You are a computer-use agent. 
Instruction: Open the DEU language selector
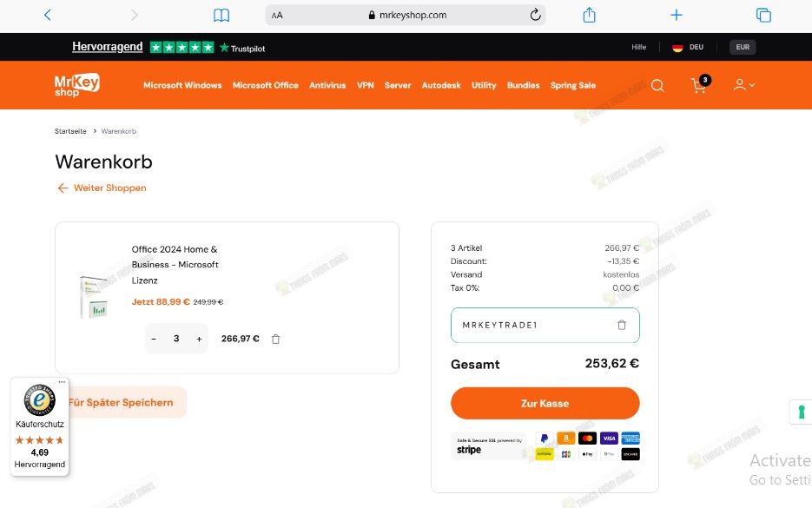(x=688, y=47)
